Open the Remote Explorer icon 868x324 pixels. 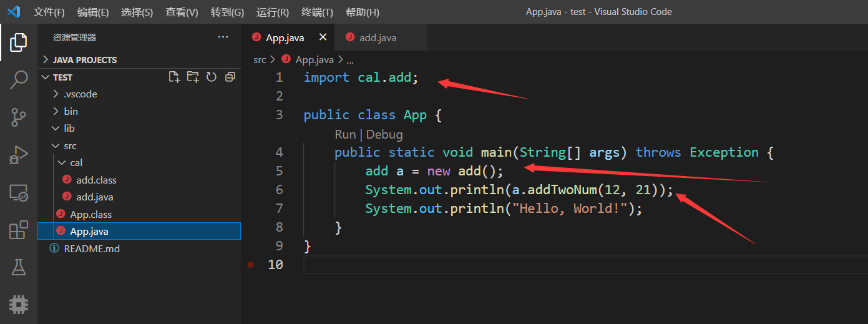pyautogui.click(x=19, y=193)
